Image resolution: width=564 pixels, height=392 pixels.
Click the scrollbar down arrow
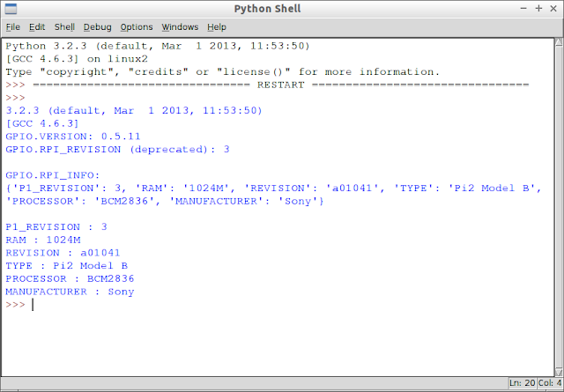[559, 373]
